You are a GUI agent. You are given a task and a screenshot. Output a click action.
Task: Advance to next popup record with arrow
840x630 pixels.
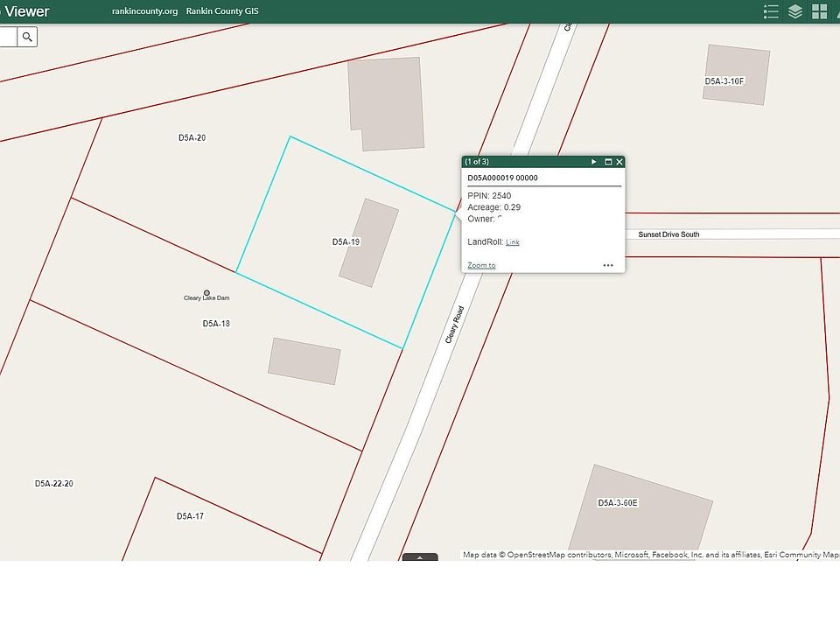[593, 162]
